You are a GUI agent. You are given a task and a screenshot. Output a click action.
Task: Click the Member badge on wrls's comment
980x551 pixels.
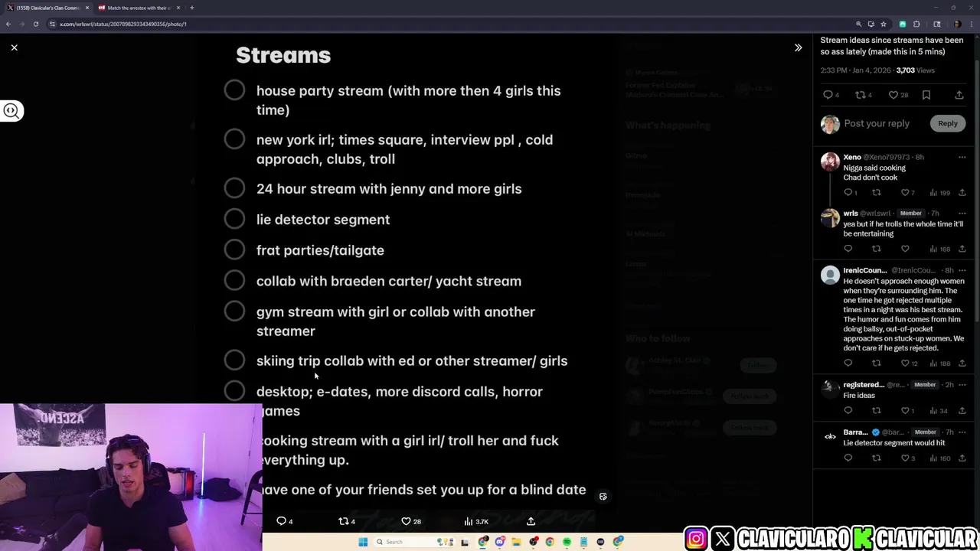point(911,214)
